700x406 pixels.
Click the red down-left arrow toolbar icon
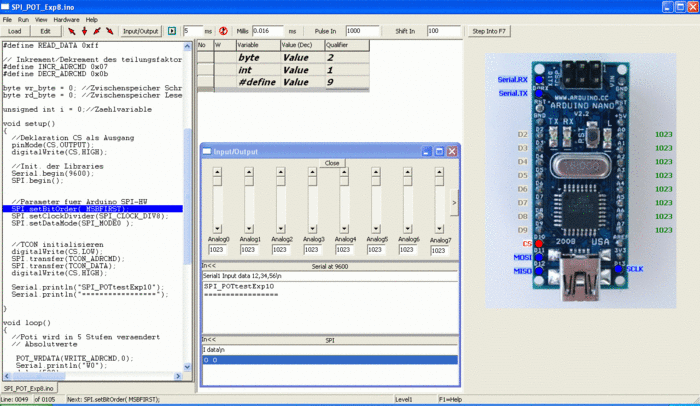pyautogui.click(x=97, y=31)
